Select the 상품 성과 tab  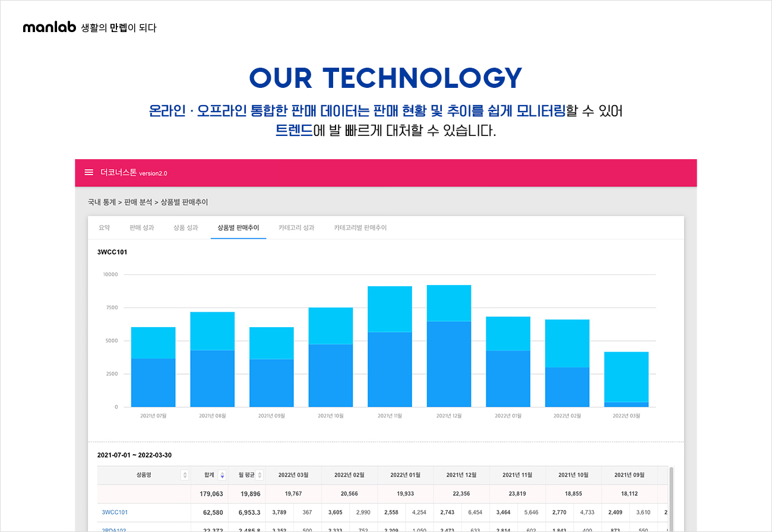(186, 227)
